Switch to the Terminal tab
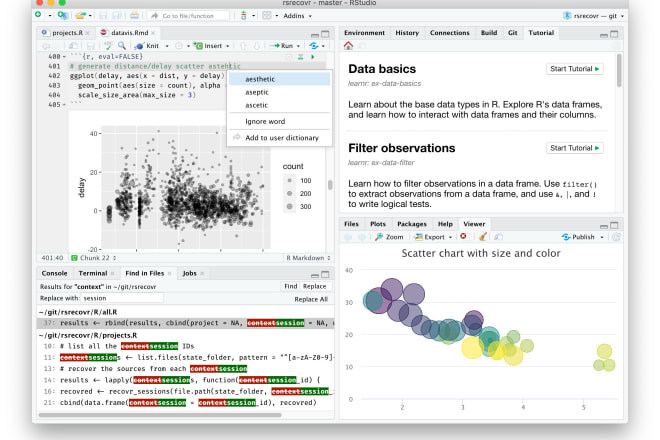The height and width of the screenshot is (440, 660). (93, 273)
